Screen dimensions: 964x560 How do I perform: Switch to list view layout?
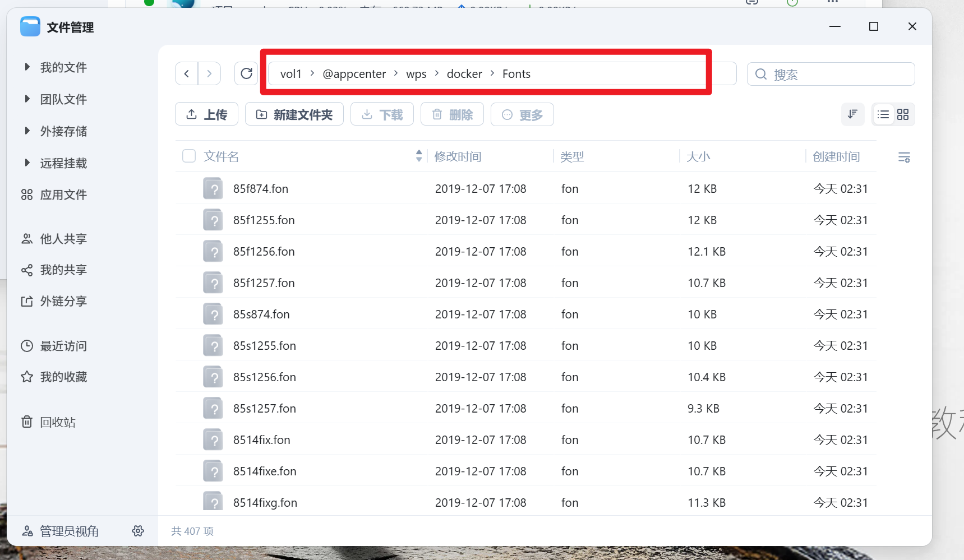[883, 114]
